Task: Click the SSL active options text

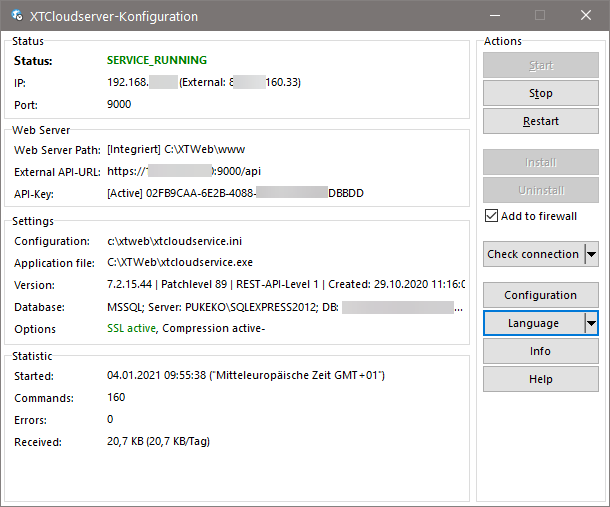Action: coord(131,328)
